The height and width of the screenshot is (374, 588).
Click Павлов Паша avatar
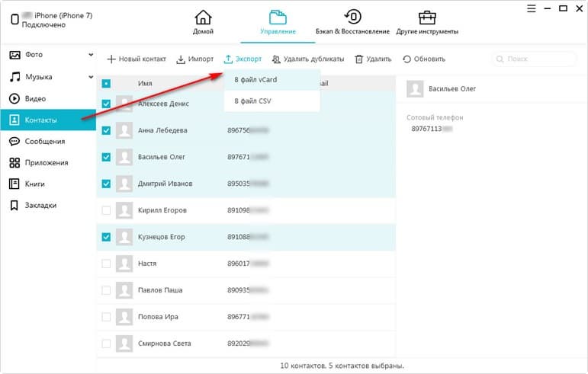(124, 289)
